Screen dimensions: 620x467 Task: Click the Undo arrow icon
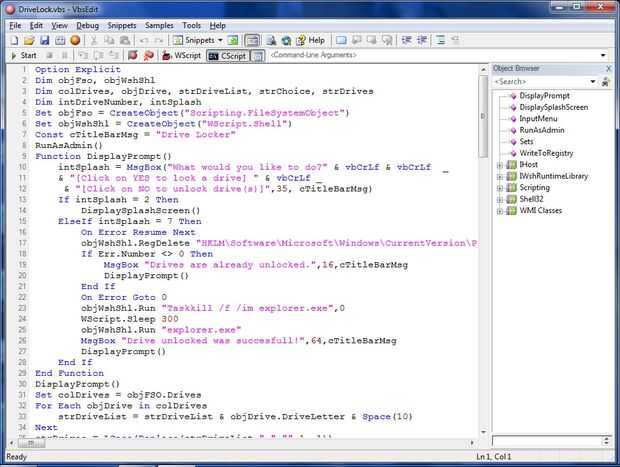[x=144, y=40]
